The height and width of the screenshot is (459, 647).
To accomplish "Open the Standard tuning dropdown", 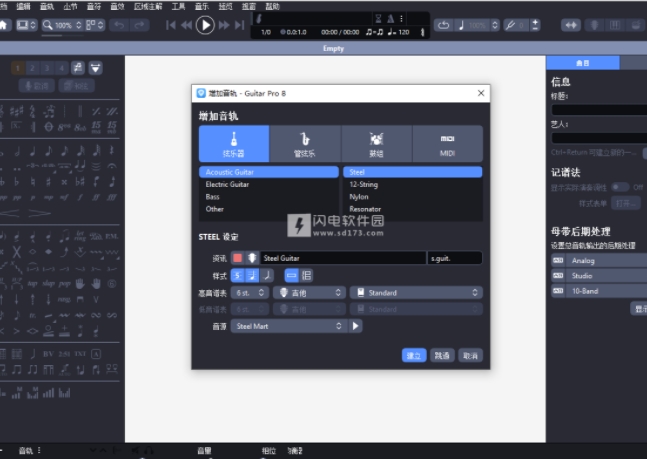I will coord(416,292).
